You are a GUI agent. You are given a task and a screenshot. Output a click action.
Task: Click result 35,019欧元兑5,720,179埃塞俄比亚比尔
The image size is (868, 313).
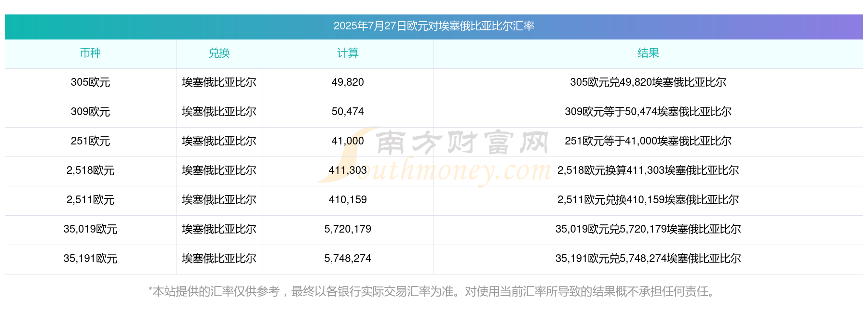(x=648, y=229)
